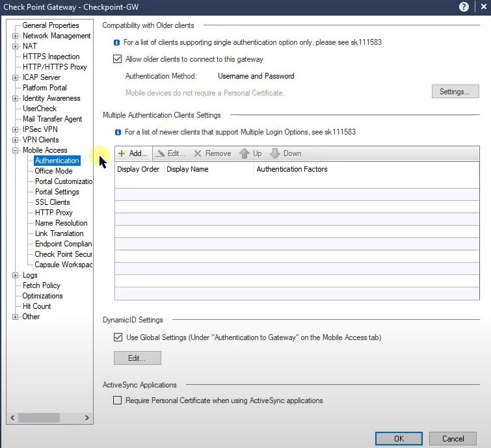
Task: Open HTTP/HTTPS Proxy page
Action: pyautogui.click(x=55, y=67)
